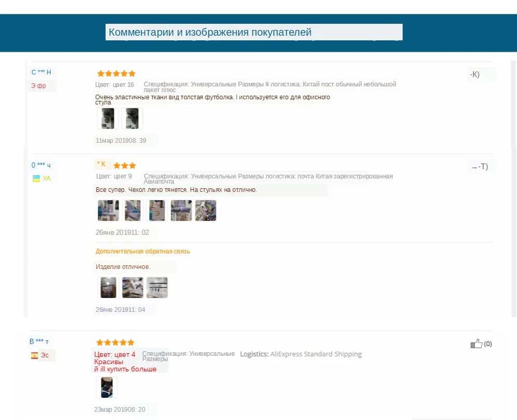Click the three-star rating of second review
This screenshot has height=420, width=517.
click(125, 166)
